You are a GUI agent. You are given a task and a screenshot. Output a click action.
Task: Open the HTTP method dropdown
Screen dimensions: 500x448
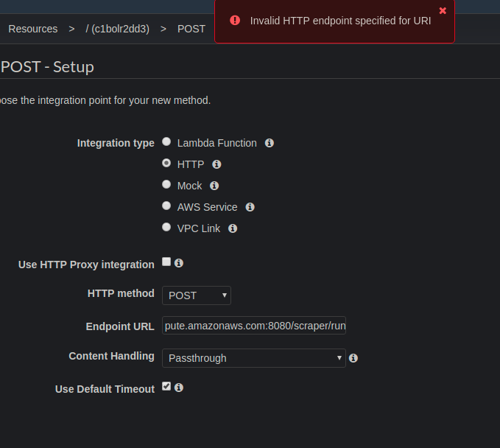[196, 295]
